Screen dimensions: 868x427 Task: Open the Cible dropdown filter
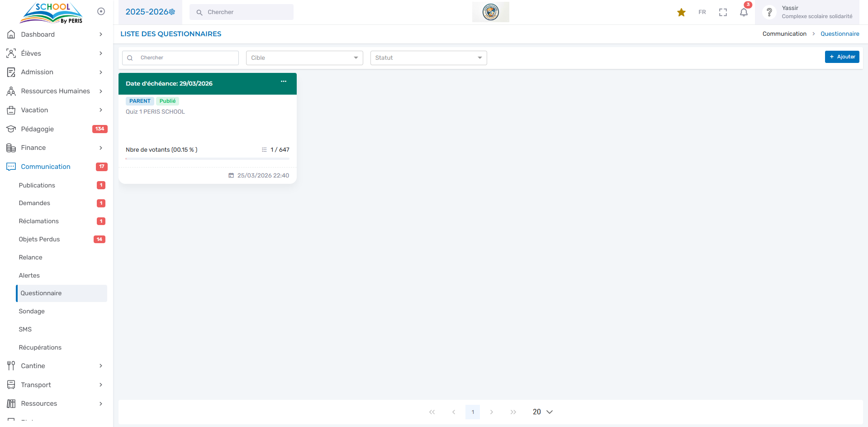coord(304,58)
